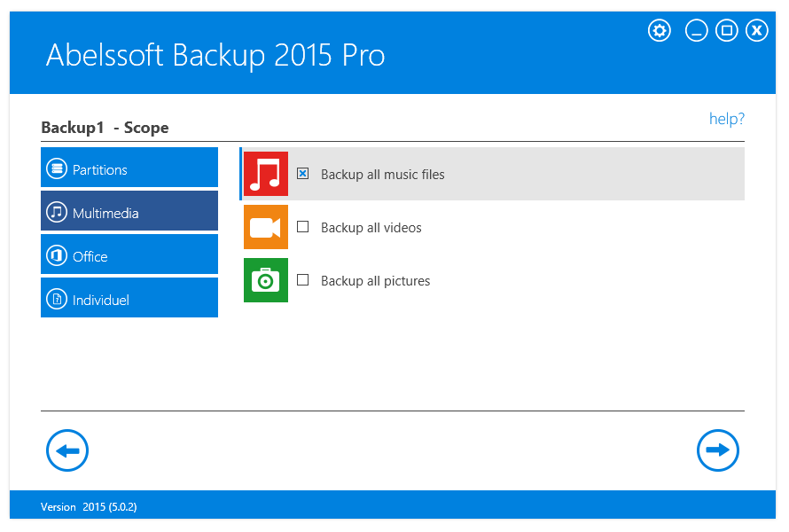Uncheck Backup all music files

(x=302, y=174)
